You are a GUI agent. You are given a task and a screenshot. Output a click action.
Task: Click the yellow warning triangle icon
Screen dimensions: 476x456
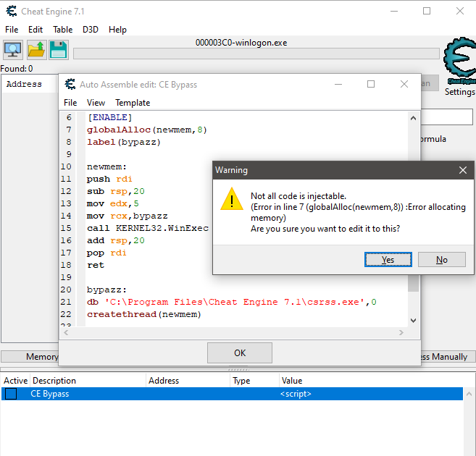[232, 199]
